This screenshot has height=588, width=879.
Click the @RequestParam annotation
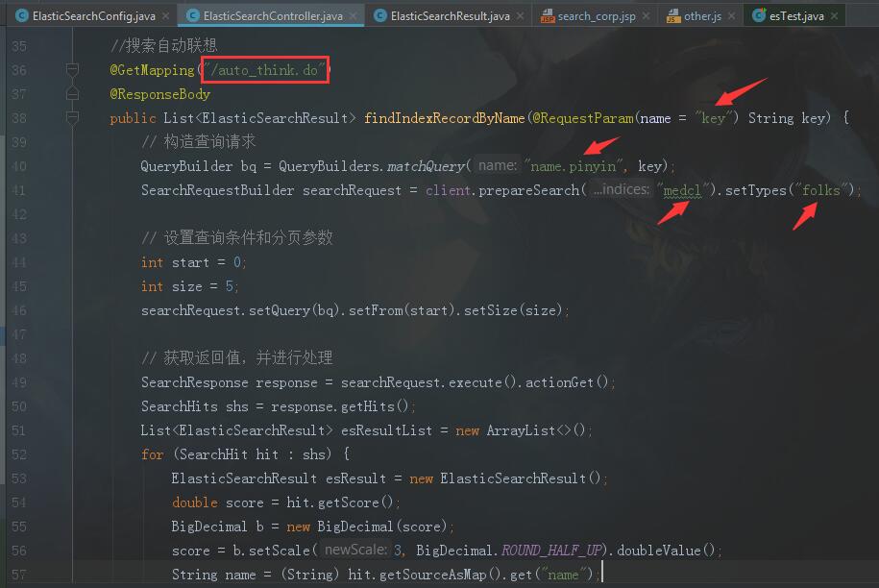[x=583, y=118]
